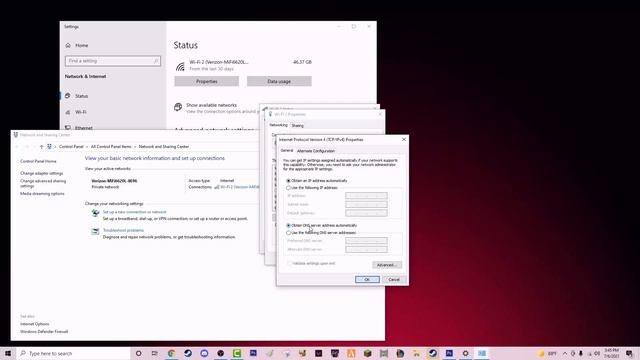
Task: Click OK in IPv4 Properties dialog
Action: click(367, 280)
